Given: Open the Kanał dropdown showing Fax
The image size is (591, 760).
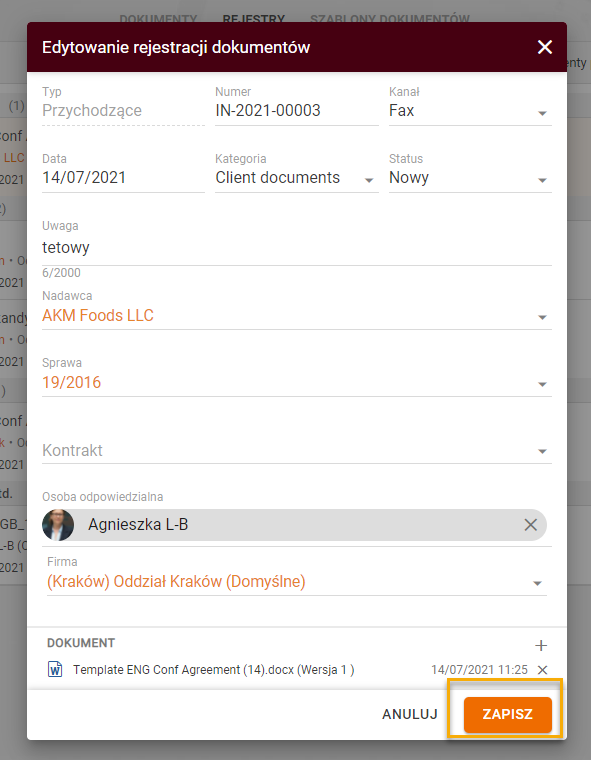Looking at the screenshot, I should point(470,111).
